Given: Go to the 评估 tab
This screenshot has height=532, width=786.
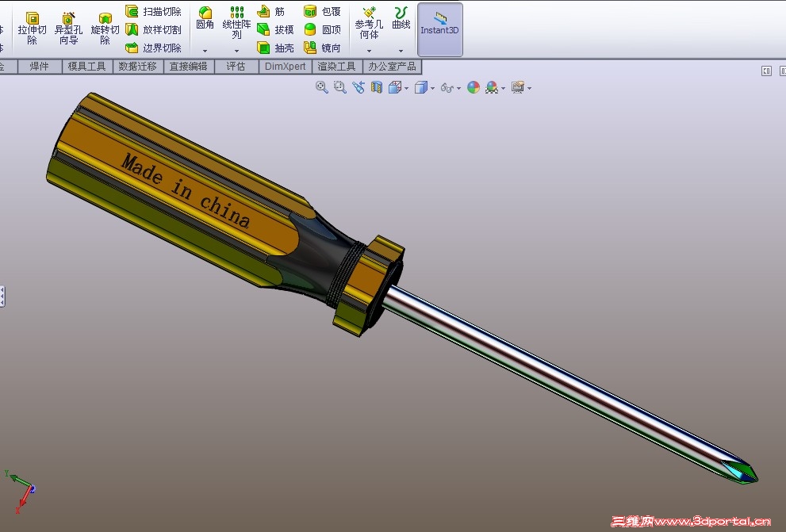Looking at the screenshot, I should pos(236,66).
